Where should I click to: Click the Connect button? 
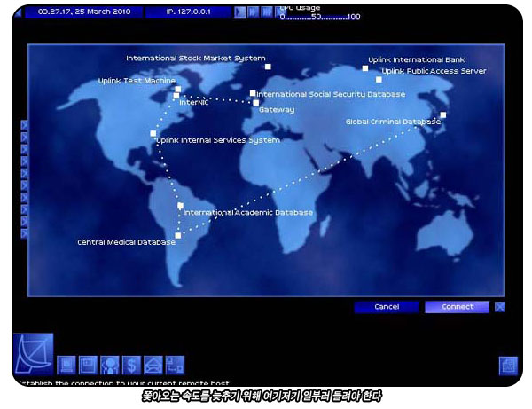click(457, 307)
